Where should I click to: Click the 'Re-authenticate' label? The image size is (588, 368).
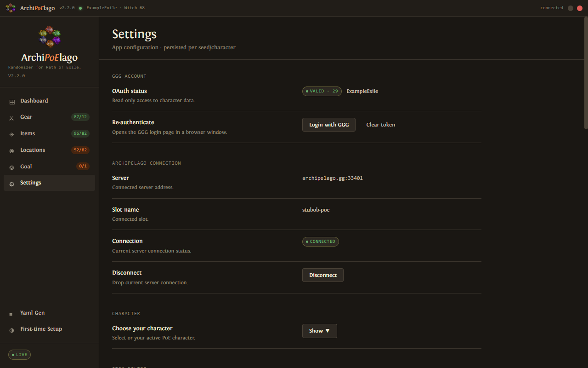tap(133, 122)
